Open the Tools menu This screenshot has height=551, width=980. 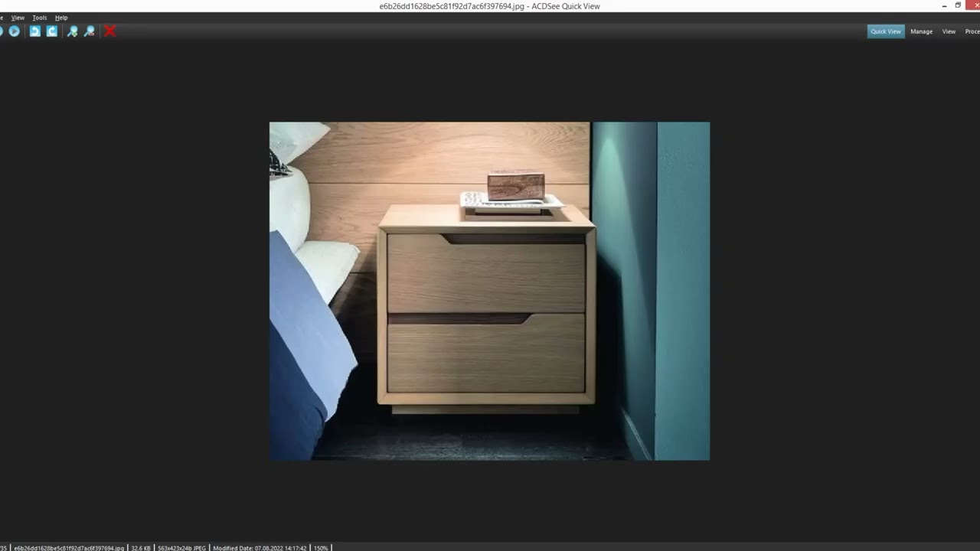pos(40,18)
